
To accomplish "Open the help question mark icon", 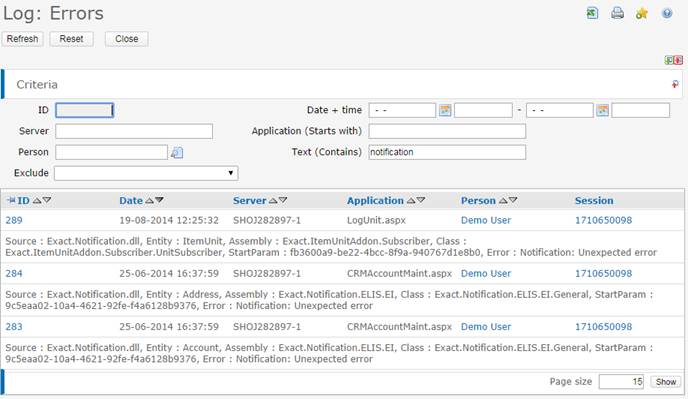I will (x=667, y=13).
